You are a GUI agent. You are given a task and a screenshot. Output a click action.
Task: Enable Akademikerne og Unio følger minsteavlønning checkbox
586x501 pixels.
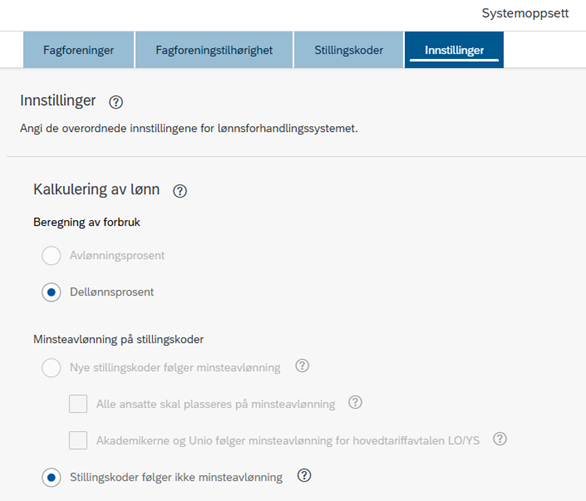coord(78,440)
